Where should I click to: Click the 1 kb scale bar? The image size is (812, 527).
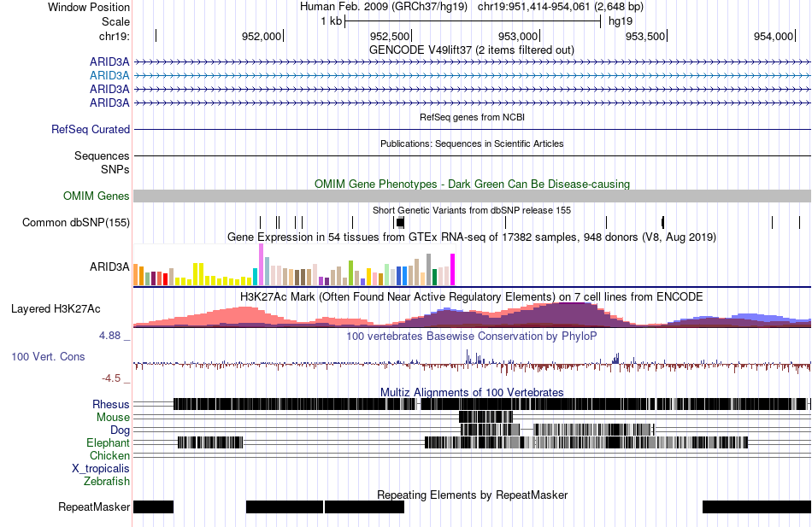[473, 21]
